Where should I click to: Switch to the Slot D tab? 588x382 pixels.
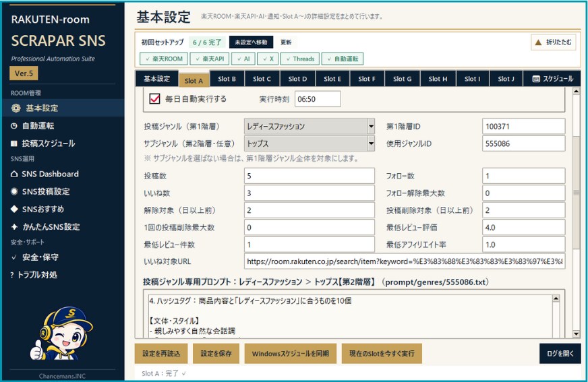click(x=297, y=79)
